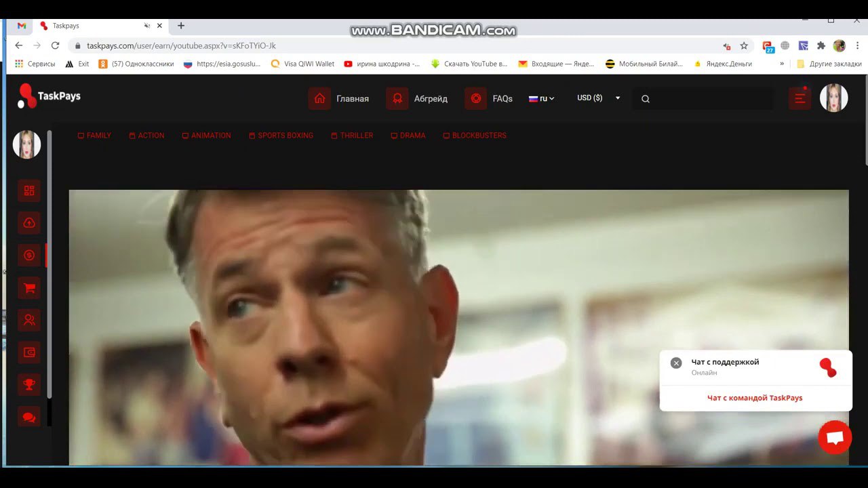868x488 pixels.
Task: Show more bookmarks with the » chevron
Action: (782, 64)
